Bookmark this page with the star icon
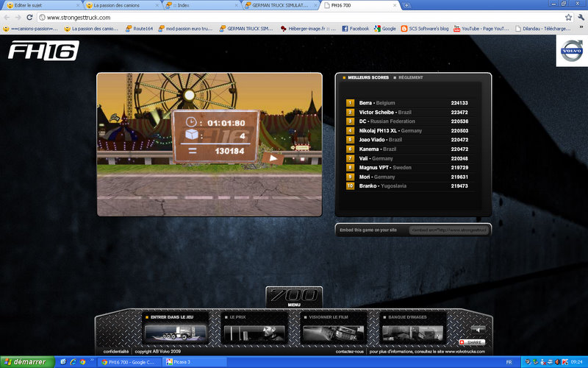Screen dimensions: 588x368 (x=568, y=17)
